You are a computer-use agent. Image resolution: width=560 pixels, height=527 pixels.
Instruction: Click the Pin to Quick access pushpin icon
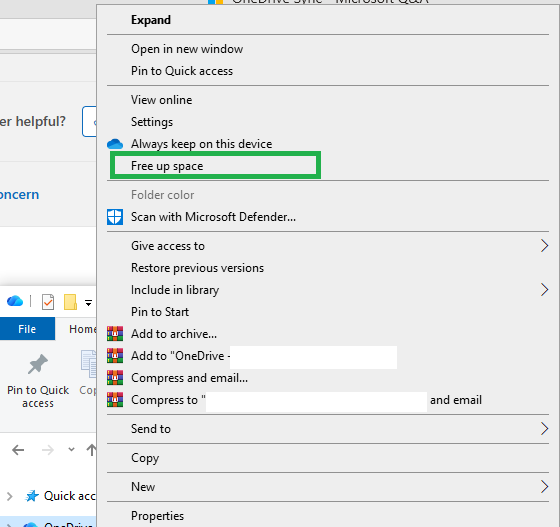coord(38,364)
